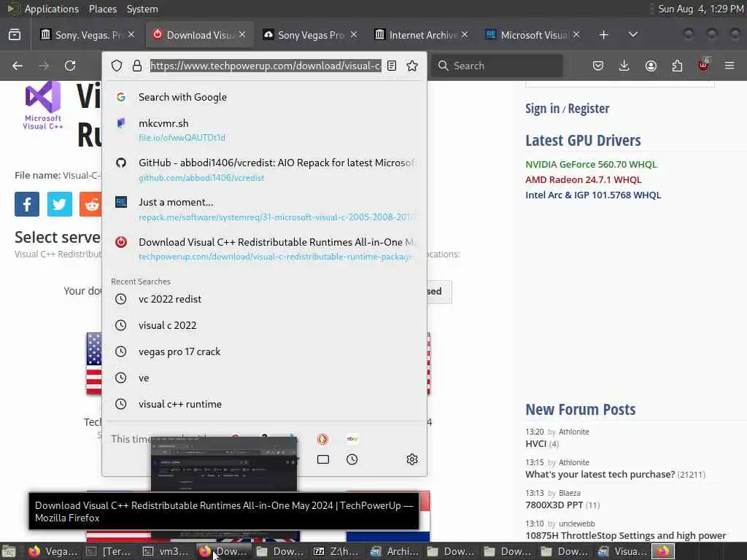Open the System menu in top panel
The image size is (747, 560).
(142, 9)
